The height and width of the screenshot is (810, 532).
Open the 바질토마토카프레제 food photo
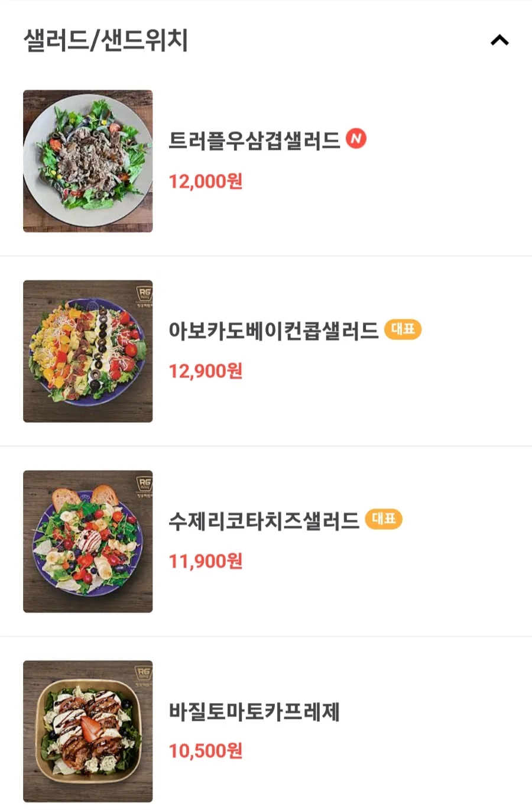[x=87, y=731]
